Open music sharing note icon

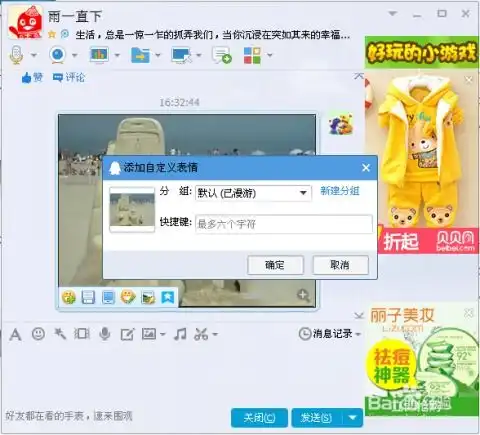(180, 334)
